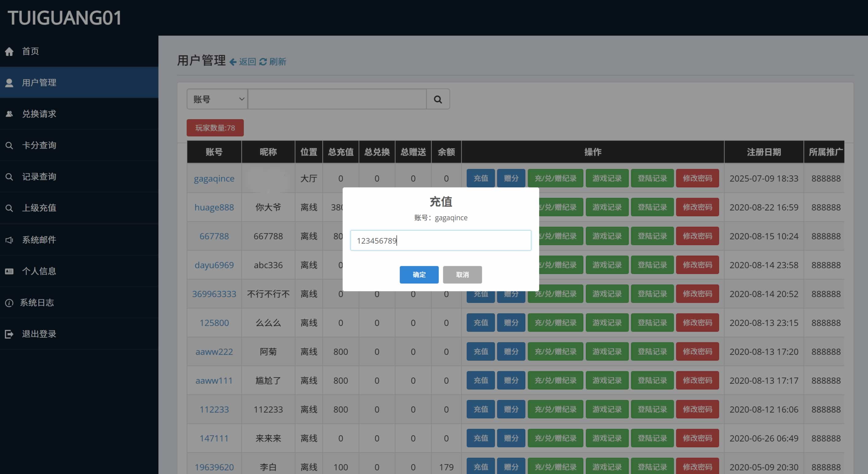Open the 账号 search type dropdown

point(217,99)
